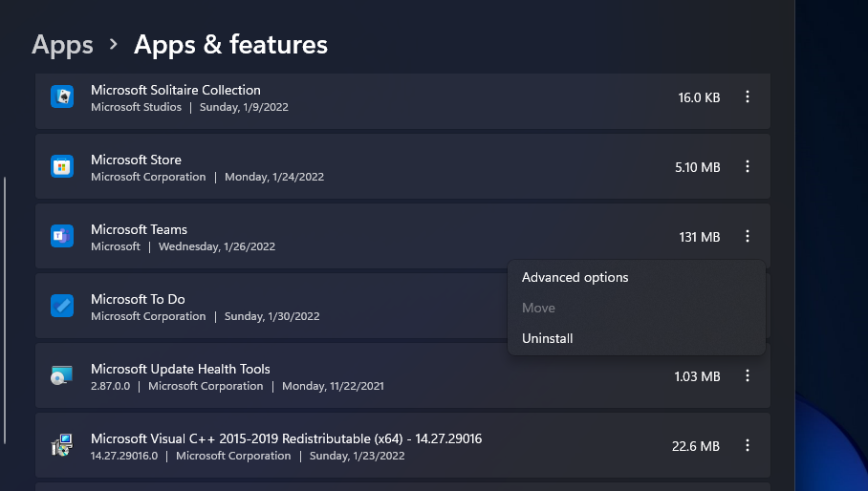Toggle the three-dot menu beside Microsoft Teams
Viewport: 868px width, 491px height.
[x=748, y=236]
